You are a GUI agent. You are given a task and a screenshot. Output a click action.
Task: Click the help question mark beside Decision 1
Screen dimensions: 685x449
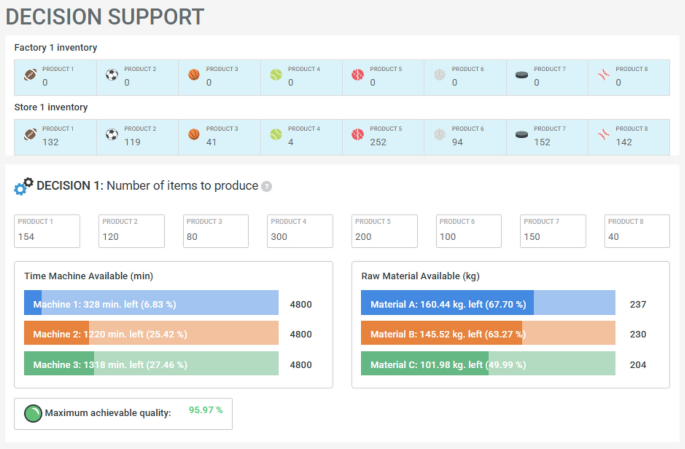click(267, 186)
